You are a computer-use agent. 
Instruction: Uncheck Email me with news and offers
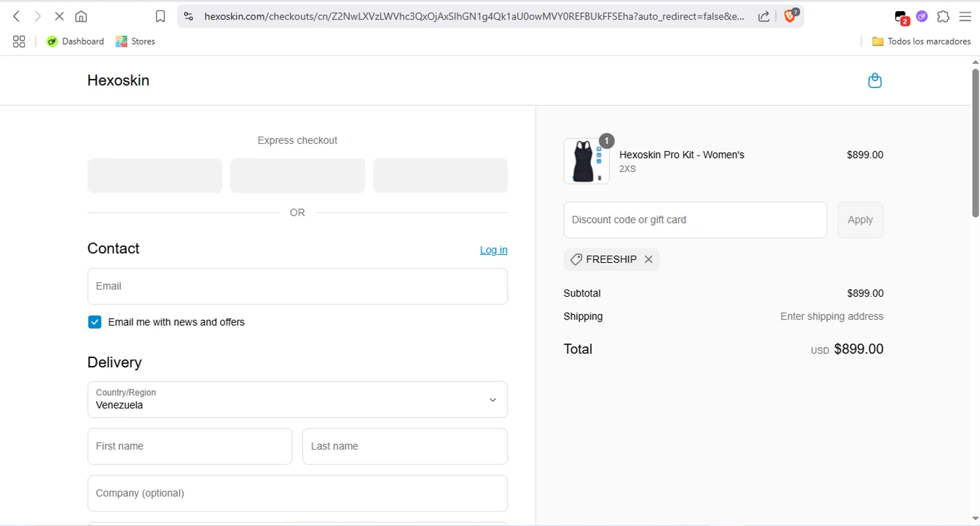coord(95,321)
